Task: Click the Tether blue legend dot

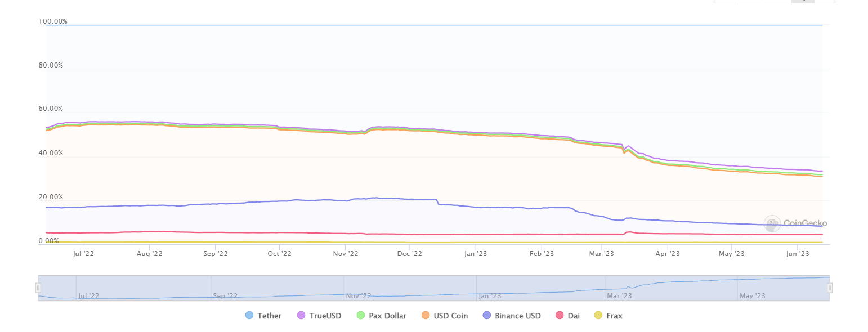Action: pos(249,316)
